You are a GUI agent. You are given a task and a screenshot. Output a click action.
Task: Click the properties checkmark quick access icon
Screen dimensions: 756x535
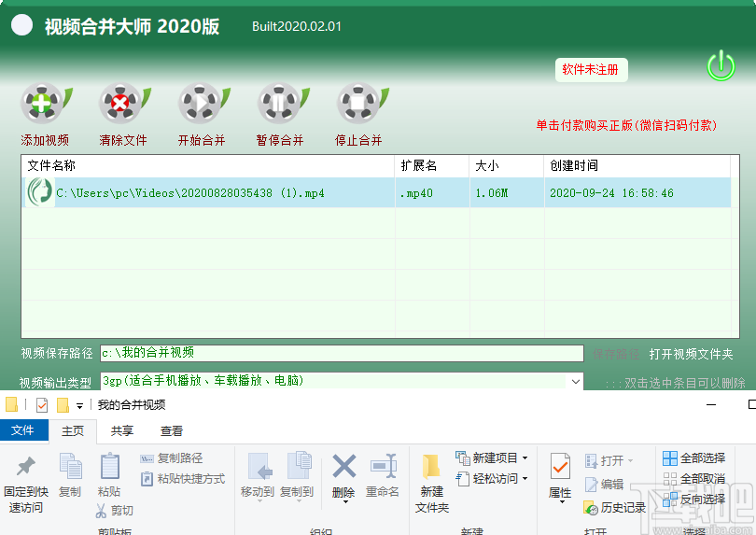(42, 405)
